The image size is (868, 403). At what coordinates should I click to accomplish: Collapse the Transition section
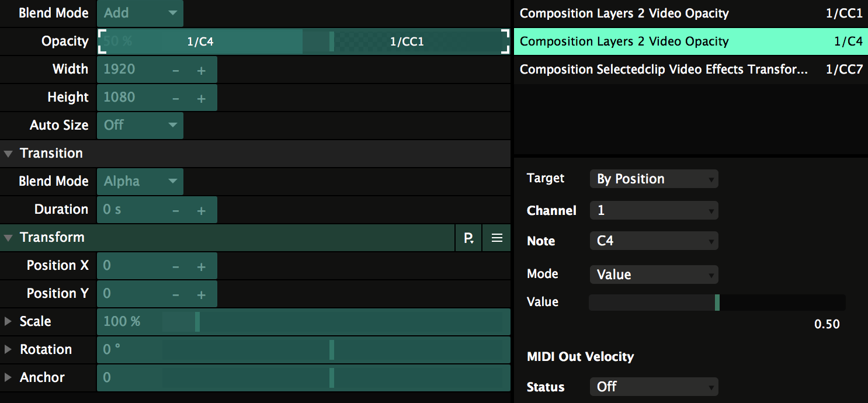tap(8, 154)
